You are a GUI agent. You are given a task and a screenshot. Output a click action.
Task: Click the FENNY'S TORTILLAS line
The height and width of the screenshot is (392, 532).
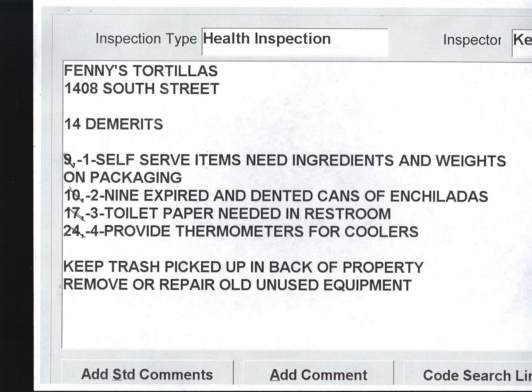[141, 71]
